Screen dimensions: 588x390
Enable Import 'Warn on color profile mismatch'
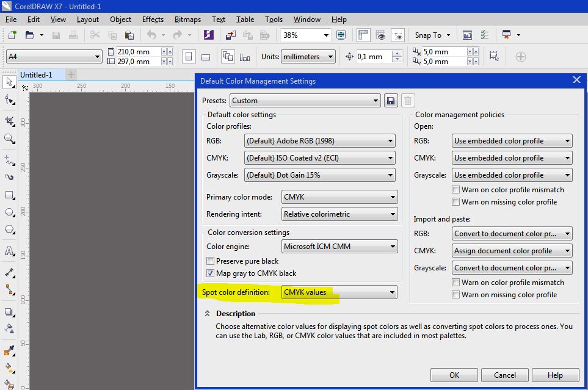point(456,283)
